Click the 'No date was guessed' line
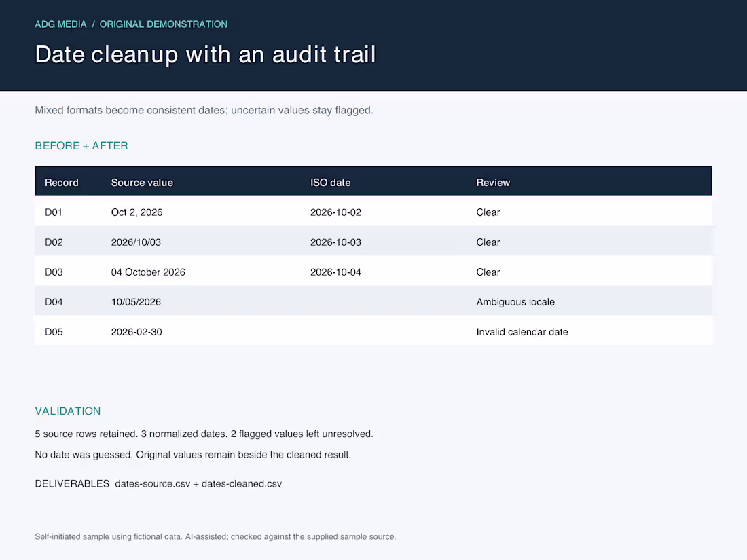The width and height of the screenshot is (747, 560). point(193,455)
